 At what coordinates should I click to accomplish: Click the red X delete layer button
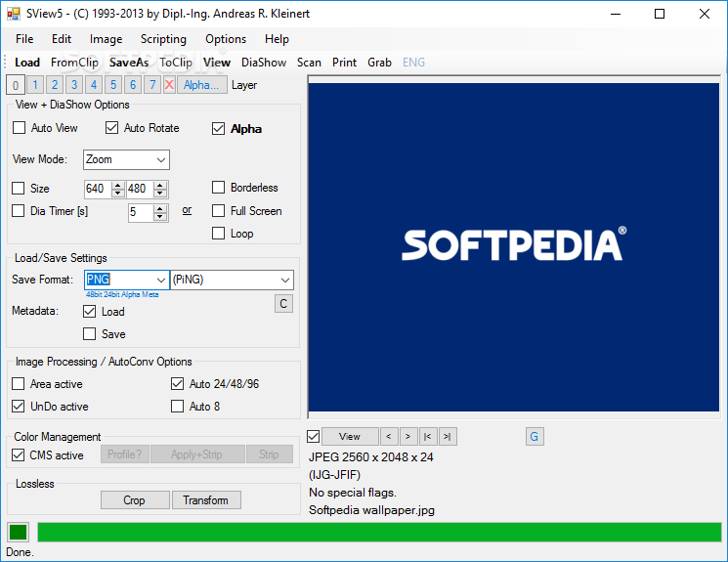point(169,85)
